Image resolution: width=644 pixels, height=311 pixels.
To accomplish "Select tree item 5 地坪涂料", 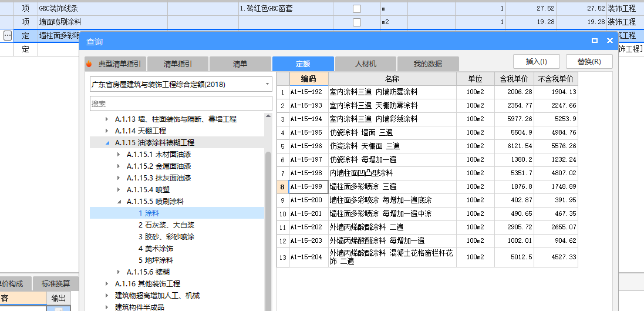I will (x=156, y=260).
